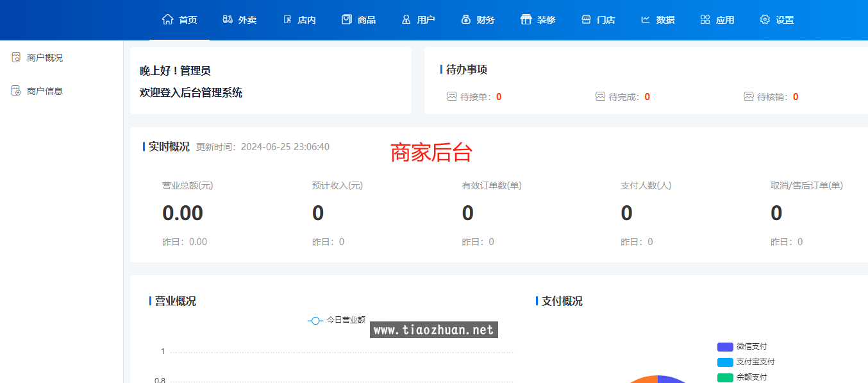Click the shopping bag icon for 商品
Viewport: 868px width, 383px height.
pos(347,19)
